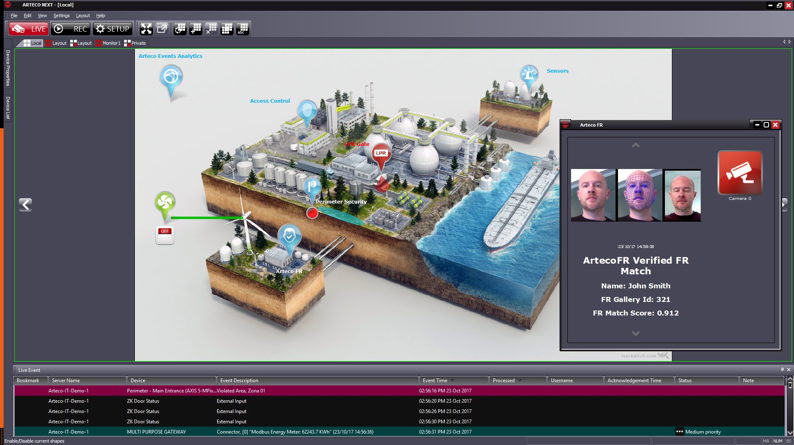794x445 pixels.
Task: Click the SETUP button
Action: click(x=113, y=29)
